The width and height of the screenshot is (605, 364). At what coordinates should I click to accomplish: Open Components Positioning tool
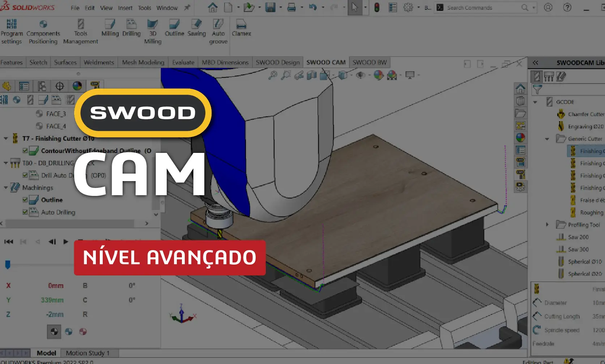pos(43,32)
